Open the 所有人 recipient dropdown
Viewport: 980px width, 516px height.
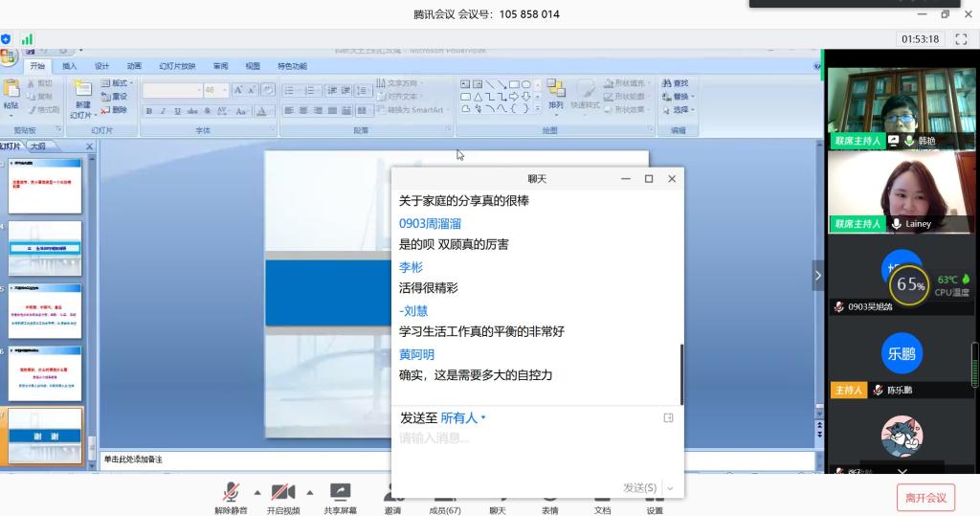click(463, 418)
